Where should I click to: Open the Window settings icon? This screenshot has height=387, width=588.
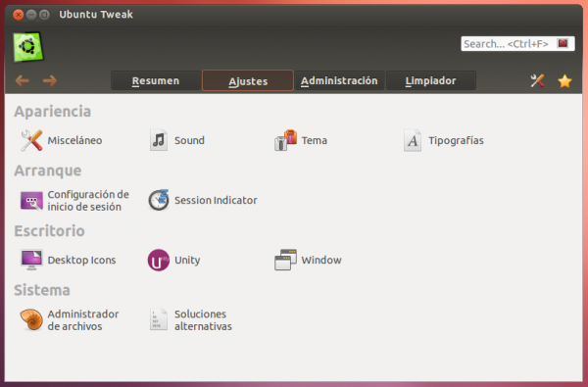285,260
